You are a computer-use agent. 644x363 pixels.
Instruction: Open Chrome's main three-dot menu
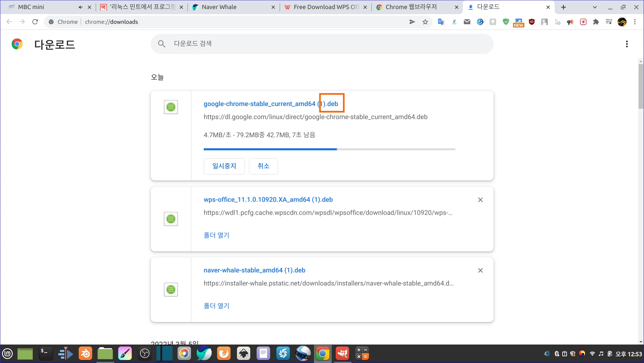click(x=635, y=22)
